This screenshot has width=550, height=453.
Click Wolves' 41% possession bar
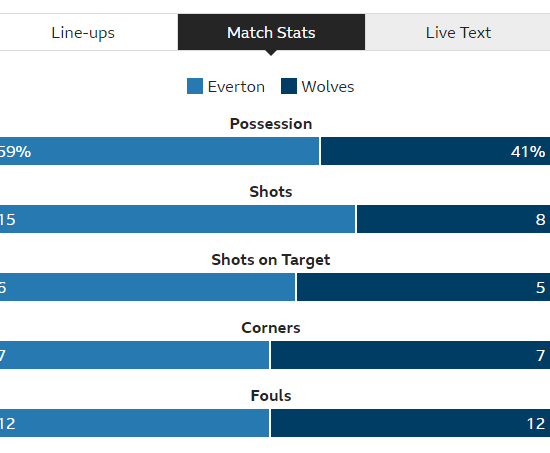pos(435,151)
